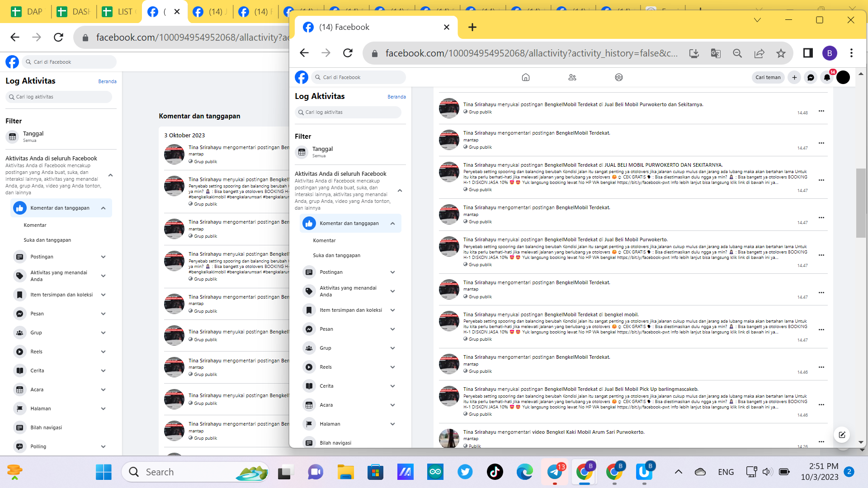This screenshot has width=868, height=488.
Task: Open Microsoft Edge from the taskbar
Action: 524,472
